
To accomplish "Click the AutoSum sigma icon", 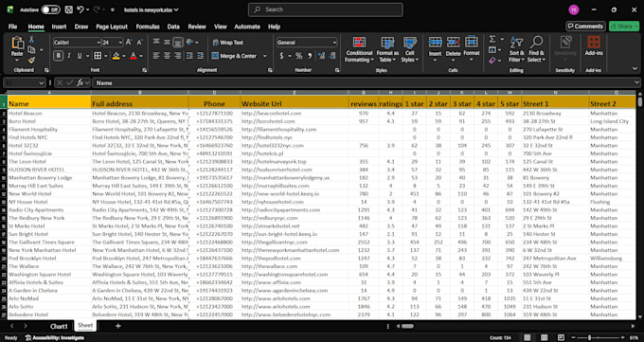I will tap(492, 39).
